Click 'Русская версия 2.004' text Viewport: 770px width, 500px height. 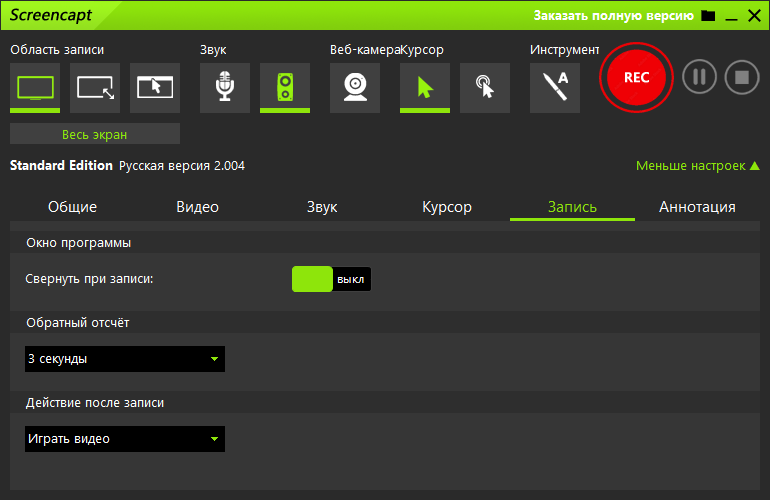182,166
